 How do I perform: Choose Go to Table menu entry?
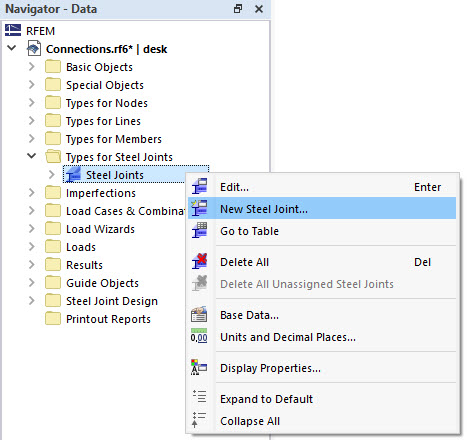322,231
